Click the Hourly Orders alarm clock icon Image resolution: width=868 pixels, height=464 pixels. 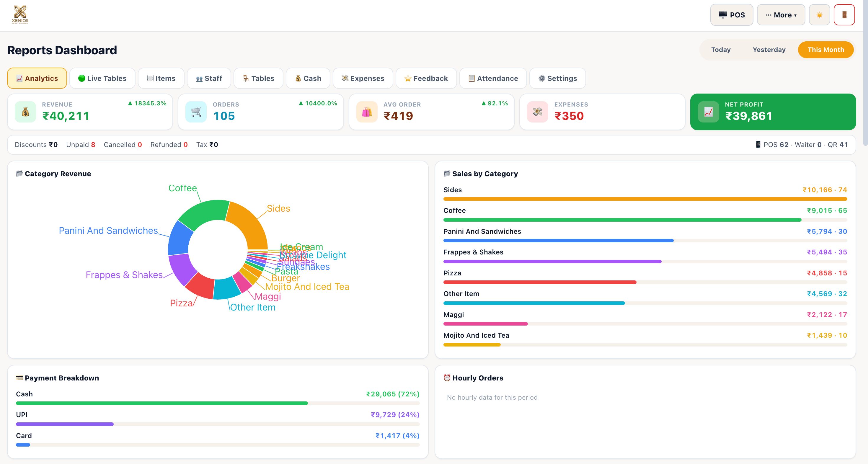pos(447,378)
